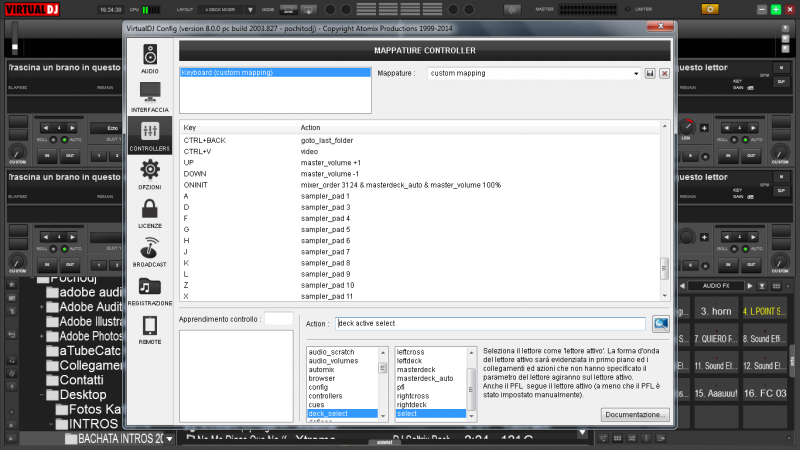Click the key mapping list vertical scrollbar
This screenshot has height=450, width=800.
(x=663, y=268)
